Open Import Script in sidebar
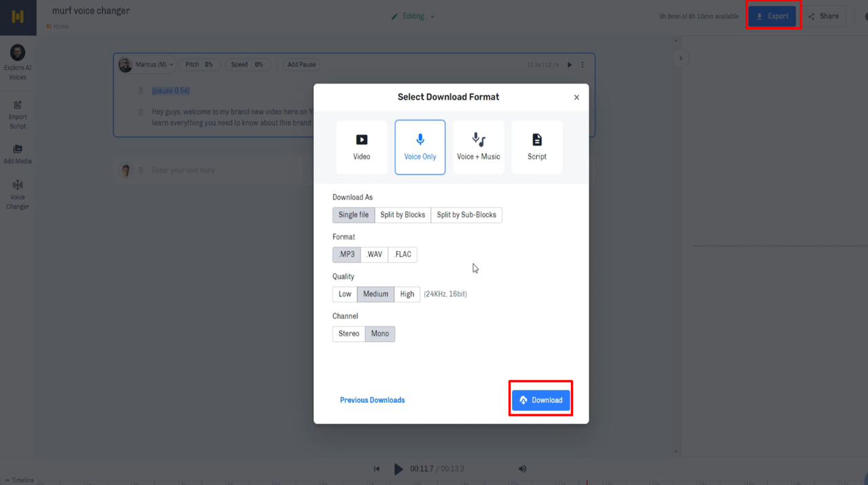Viewport: 868px width, 485px height. (x=18, y=115)
